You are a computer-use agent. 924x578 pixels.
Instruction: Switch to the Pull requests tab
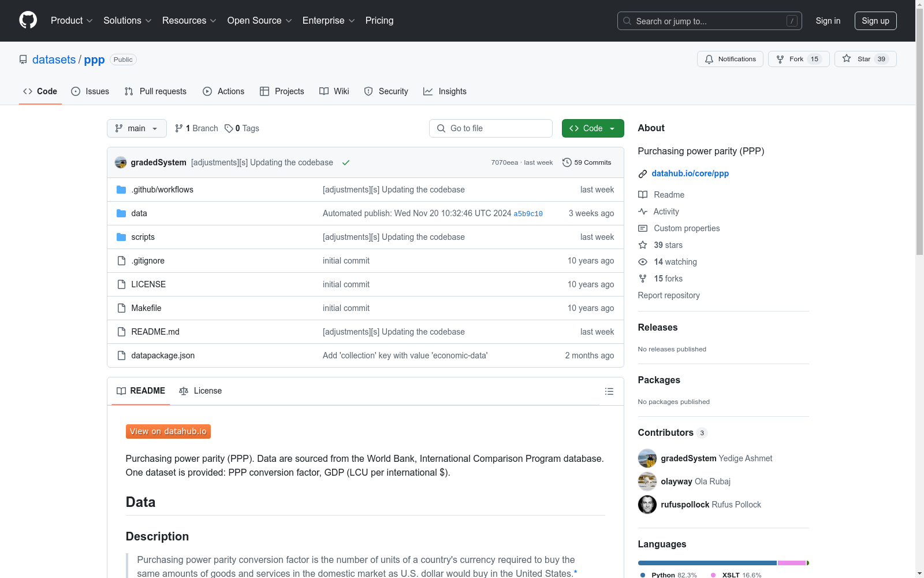(155, 91)
